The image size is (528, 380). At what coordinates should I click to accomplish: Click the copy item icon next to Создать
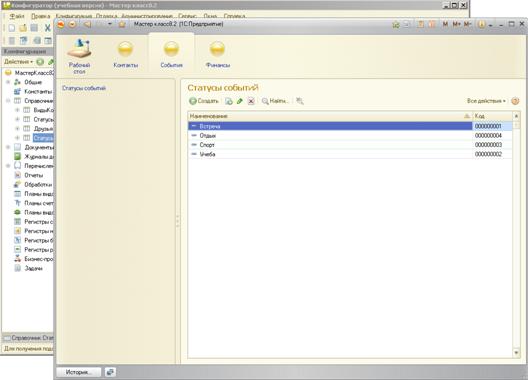click(x=229, y=101)
